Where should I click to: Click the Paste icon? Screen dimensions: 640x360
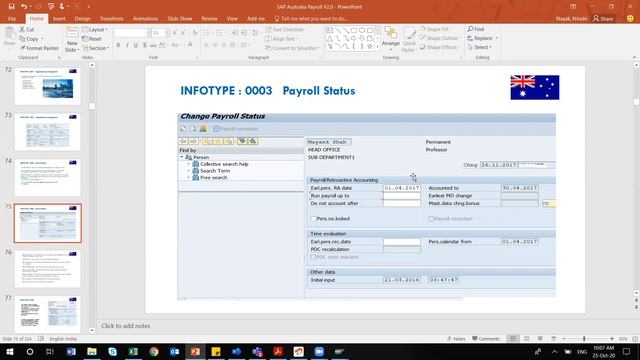(9, 38)
